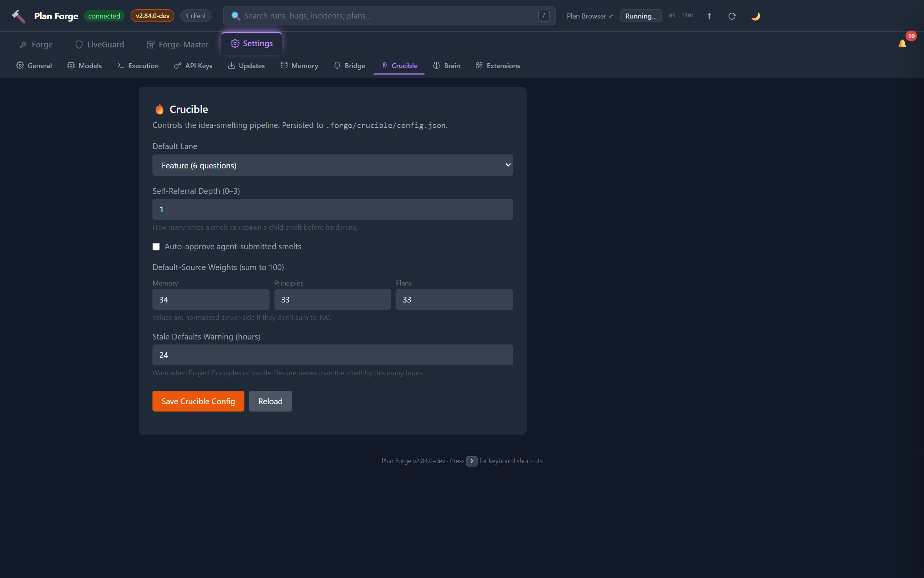This screenshot has width=924, height=578.
Task: Select the Settings top tab
Action: coord(252,44)
